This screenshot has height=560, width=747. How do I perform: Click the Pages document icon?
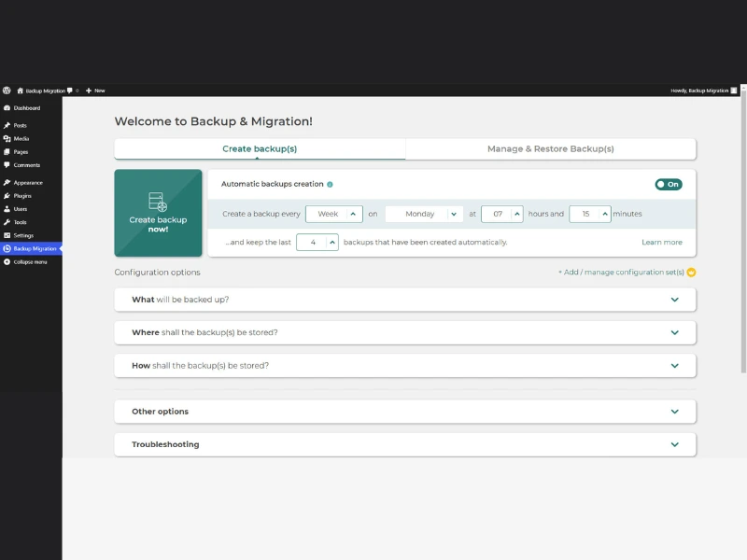click(7, 153)
